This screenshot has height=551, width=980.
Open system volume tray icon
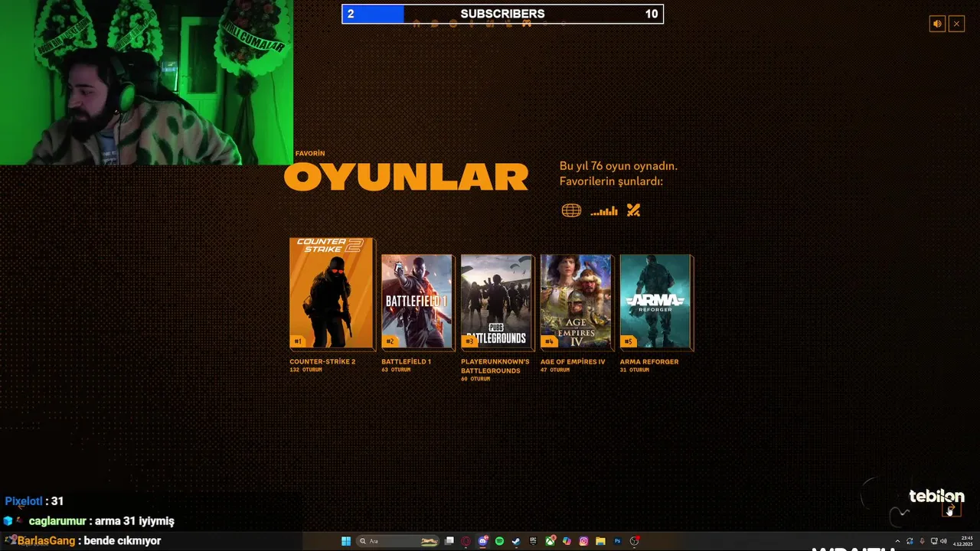pyautogui.click(x=943, y=541)
